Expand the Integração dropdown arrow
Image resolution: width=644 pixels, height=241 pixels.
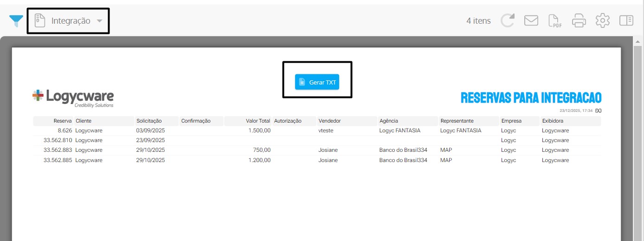point(99,21)
